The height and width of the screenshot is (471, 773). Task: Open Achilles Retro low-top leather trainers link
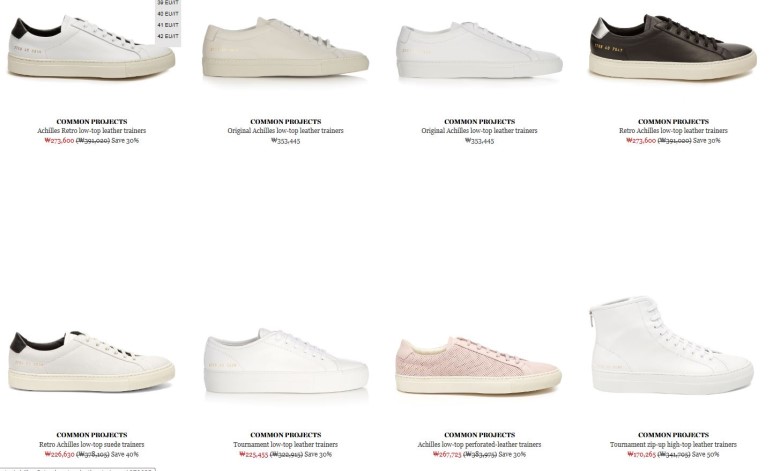(x=92, y=131)
